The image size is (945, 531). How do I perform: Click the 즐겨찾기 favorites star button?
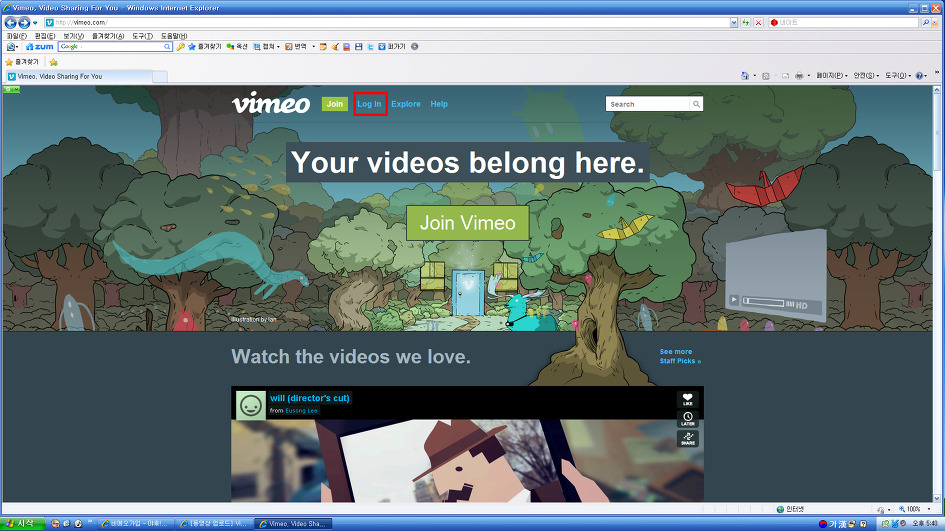(x=22, y=62)
